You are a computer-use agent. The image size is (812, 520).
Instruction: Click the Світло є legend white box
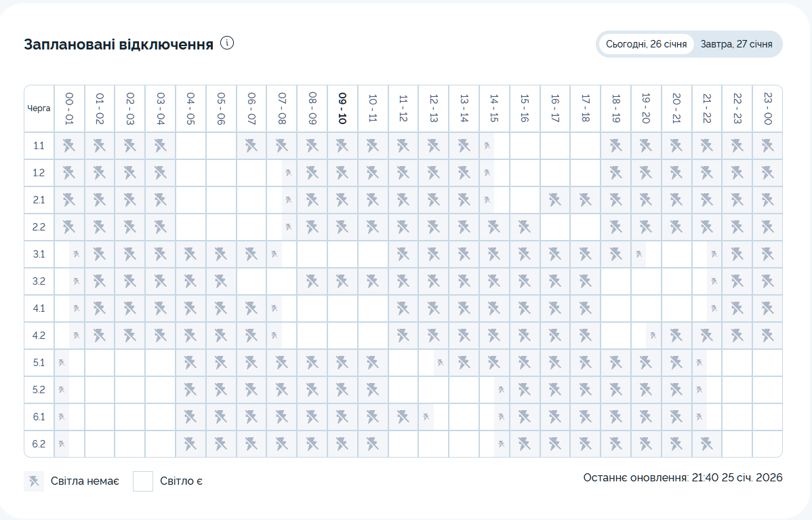(x=143, y=481)
